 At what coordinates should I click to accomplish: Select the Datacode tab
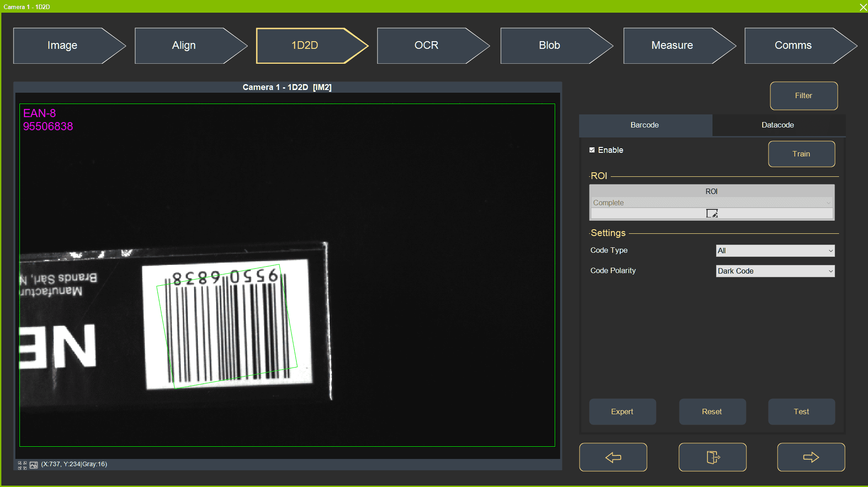pyautogui.click(x=778, y=125)
